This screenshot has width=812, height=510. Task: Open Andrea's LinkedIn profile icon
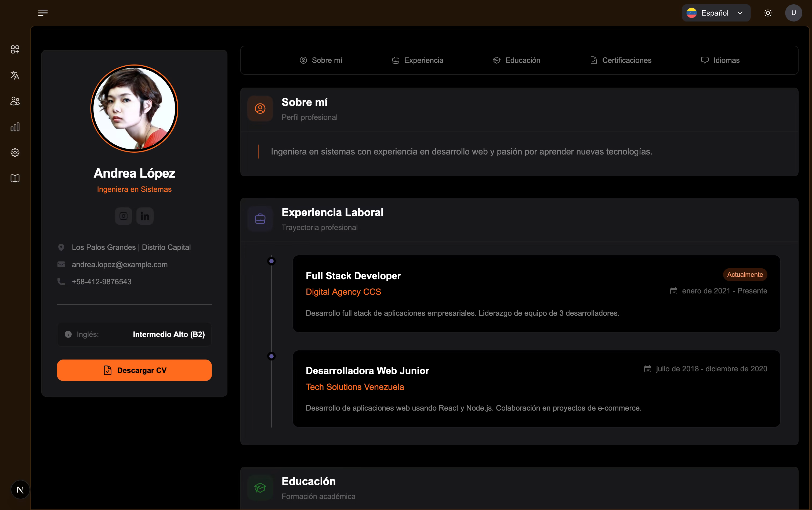pos(145,216)
